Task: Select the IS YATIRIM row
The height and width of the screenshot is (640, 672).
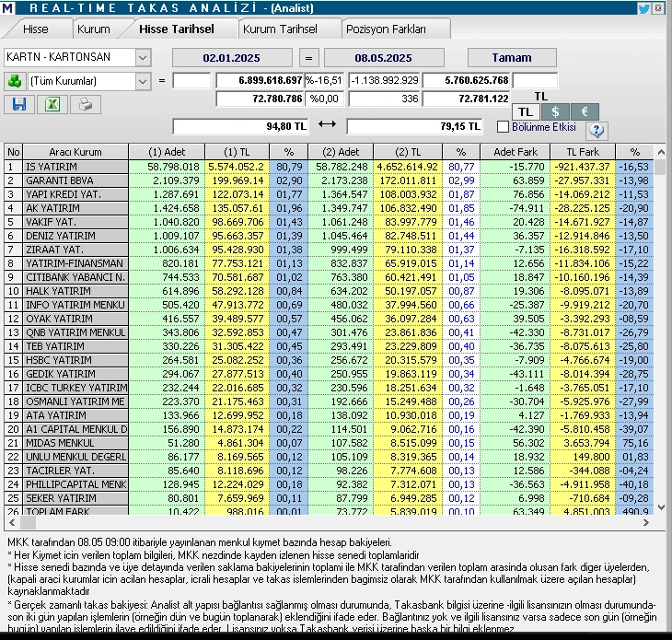Action: [329, 167]
